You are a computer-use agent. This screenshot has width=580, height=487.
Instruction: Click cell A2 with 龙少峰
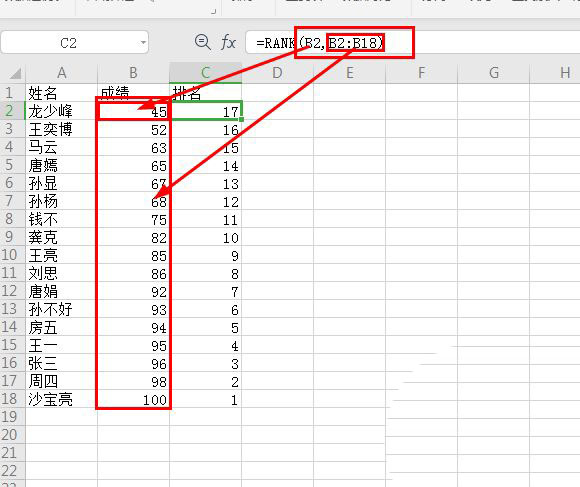[61, 111]
